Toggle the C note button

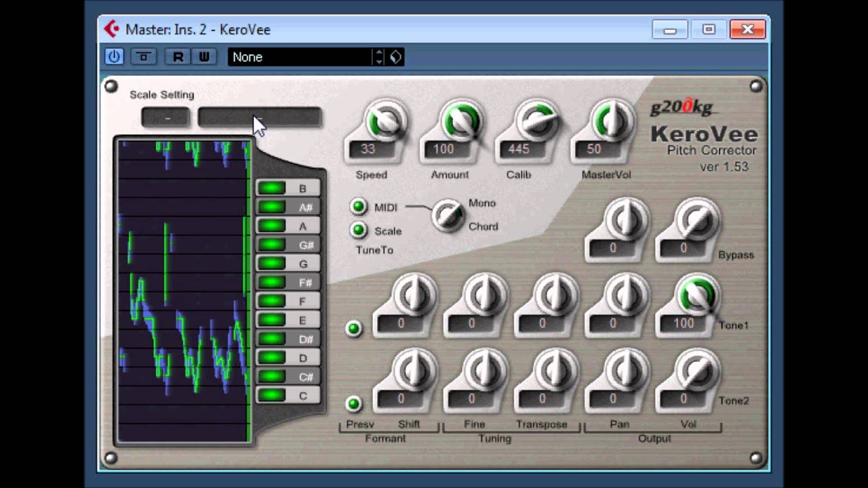pyautogui.click(x=288, y=395)
